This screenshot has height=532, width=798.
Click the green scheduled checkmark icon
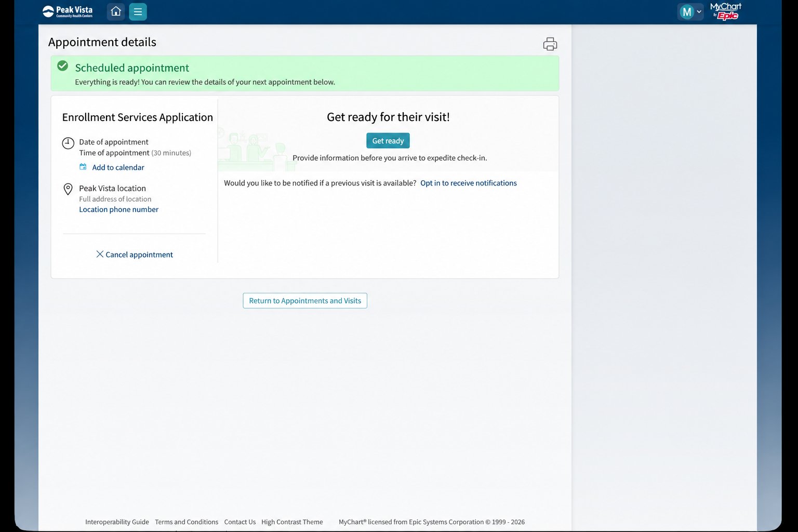pyautogui.click(x=63, y=65)
